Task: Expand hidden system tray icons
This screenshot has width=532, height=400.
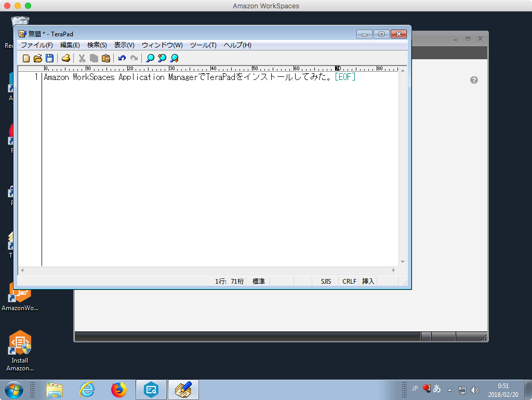Action: point(449,390)
